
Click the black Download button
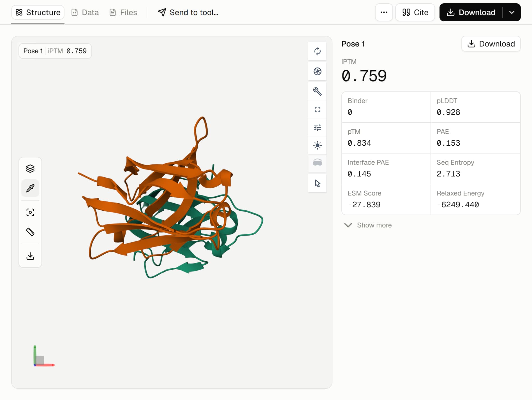pyautogui.click(x=471, y=12)
